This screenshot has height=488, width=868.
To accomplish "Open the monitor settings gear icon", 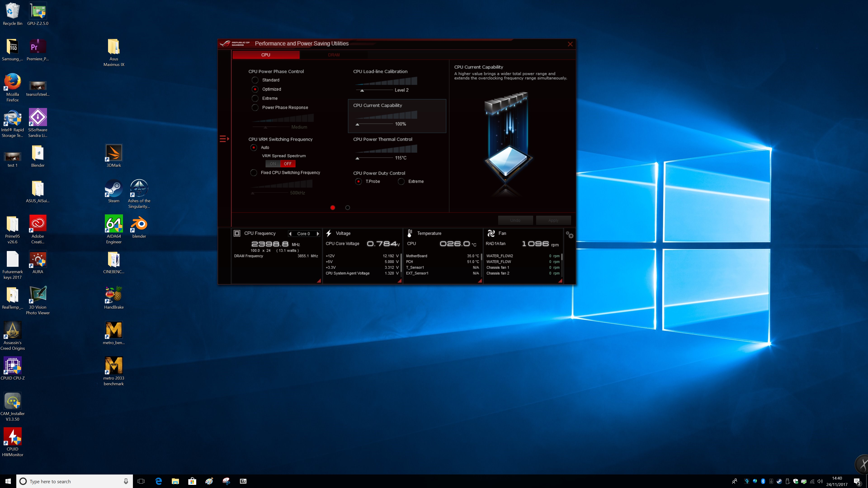I will [x=569, y=235].
